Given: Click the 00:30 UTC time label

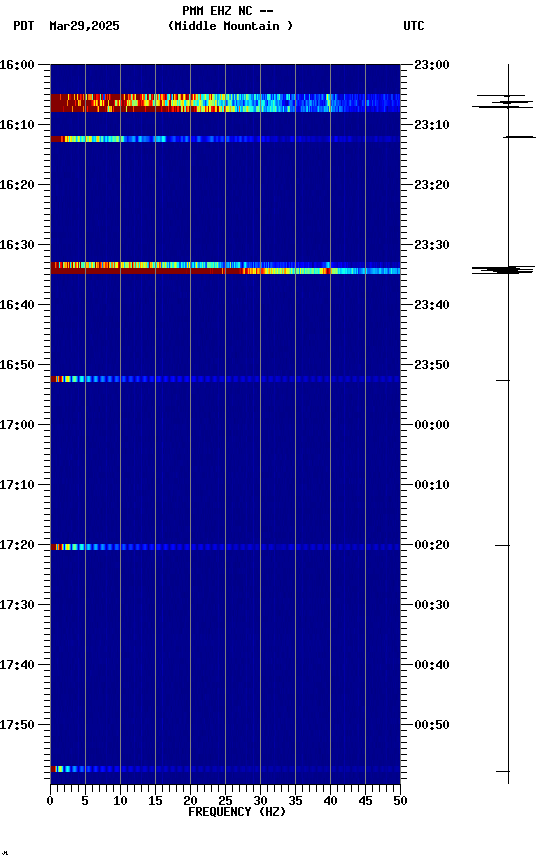Looking at the screenshot, I should [x=432, y=605].
